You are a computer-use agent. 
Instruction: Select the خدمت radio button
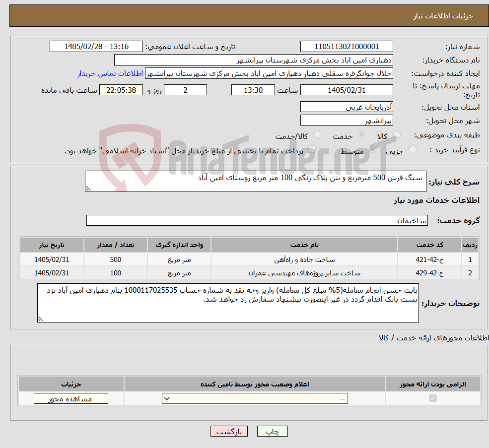point(361,134)
